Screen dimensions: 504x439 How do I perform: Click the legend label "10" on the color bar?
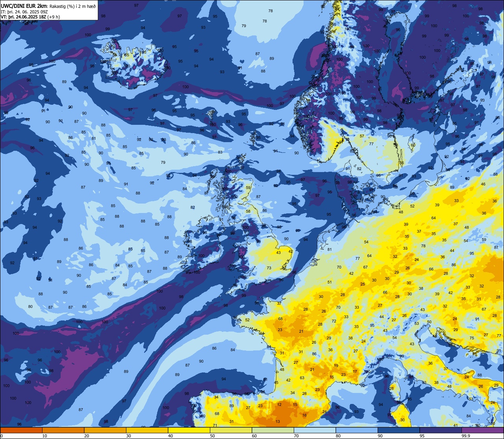tap(44, 436)
